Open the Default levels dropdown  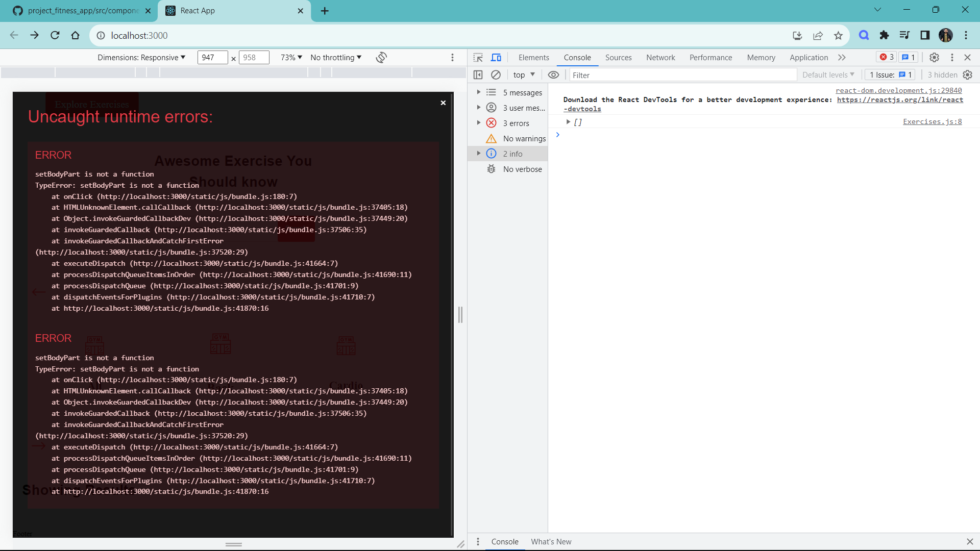point(827,74)
